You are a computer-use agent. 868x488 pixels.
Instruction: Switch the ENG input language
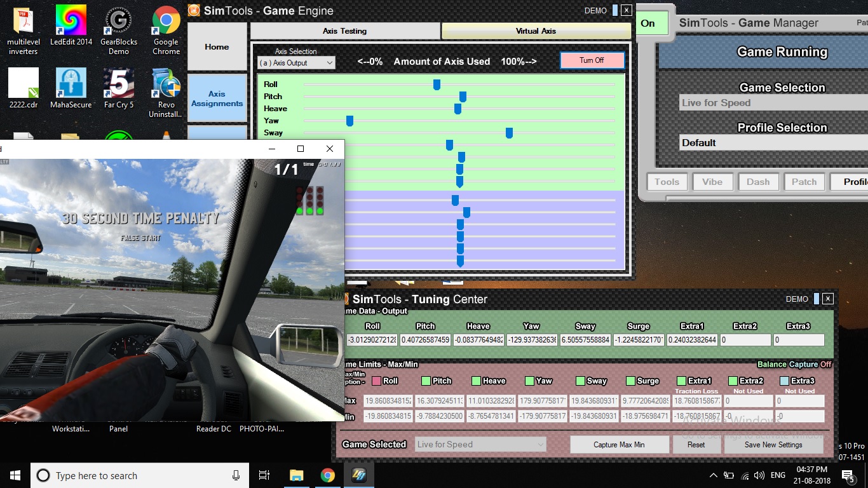click(778, 475)
